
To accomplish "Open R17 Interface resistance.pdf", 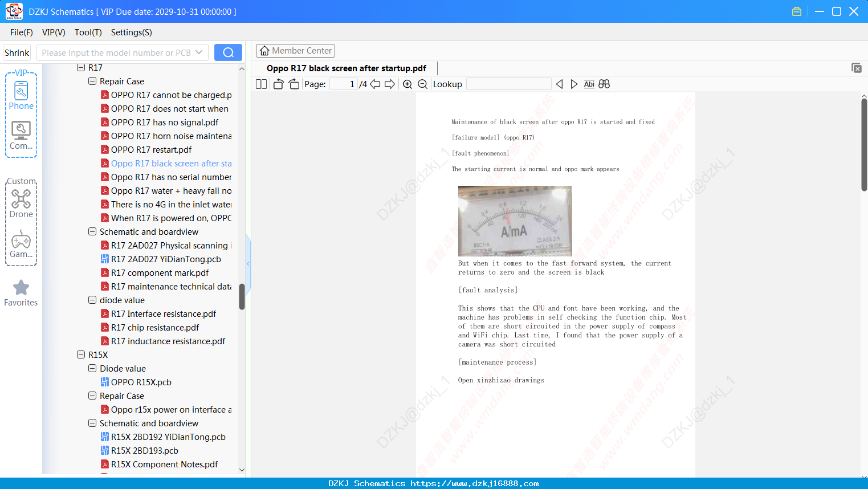I will tap(158, 314).
